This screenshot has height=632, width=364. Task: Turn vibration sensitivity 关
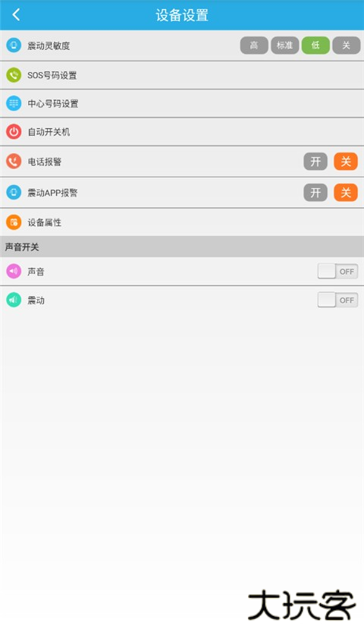tap(347, 46)
